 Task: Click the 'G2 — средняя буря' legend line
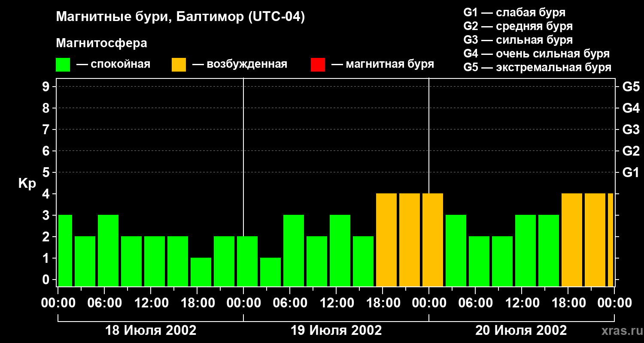coord(518,26)
